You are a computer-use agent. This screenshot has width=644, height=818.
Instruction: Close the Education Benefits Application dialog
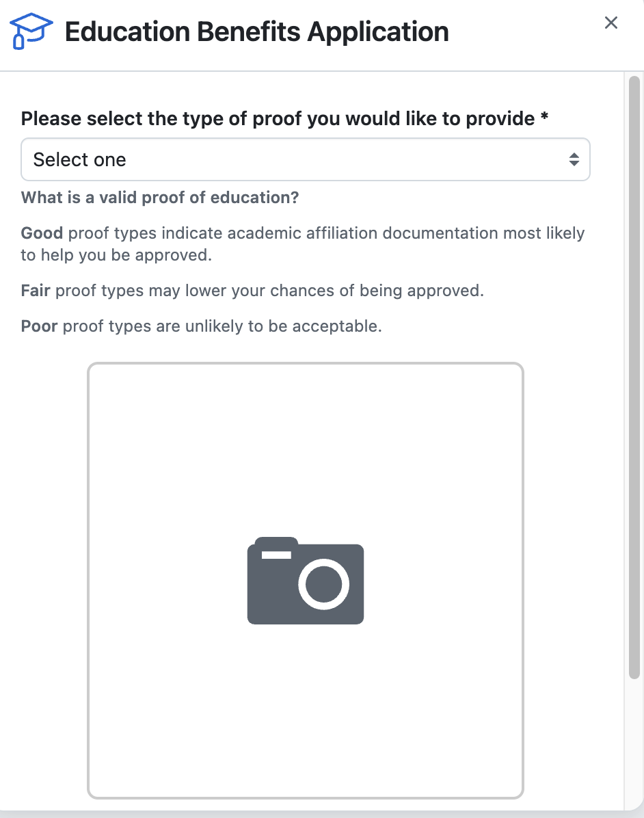(x=611, y=23)
